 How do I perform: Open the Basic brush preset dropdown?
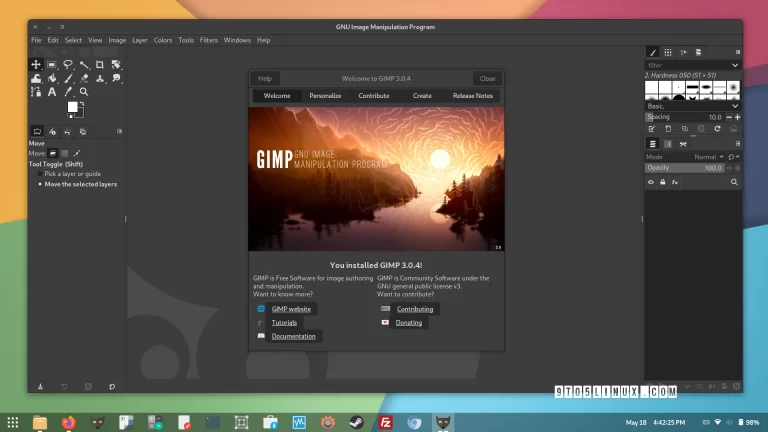[735, 105]
